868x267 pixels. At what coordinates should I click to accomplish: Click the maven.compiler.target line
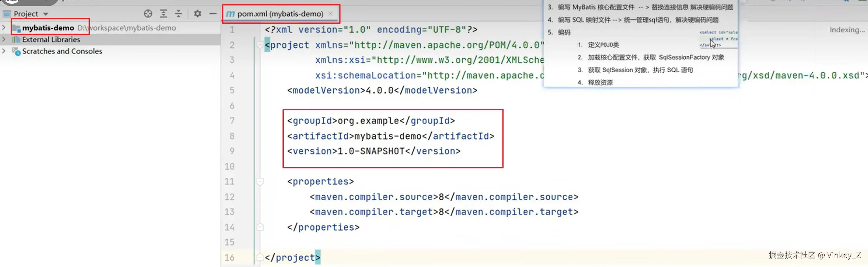click(x=444, y=212)
